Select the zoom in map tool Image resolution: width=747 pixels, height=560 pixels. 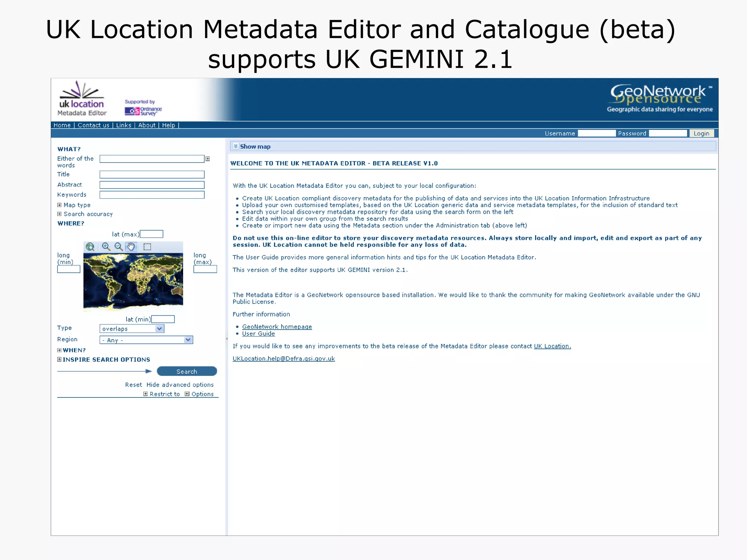point(106,247)
